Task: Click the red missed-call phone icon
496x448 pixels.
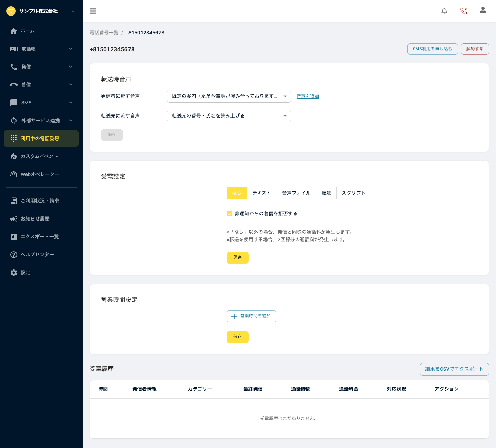Action: tap(464, 11)
